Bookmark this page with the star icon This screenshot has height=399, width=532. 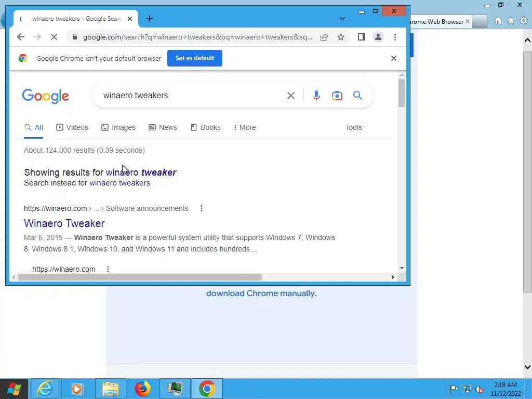(x=341, y=37)
